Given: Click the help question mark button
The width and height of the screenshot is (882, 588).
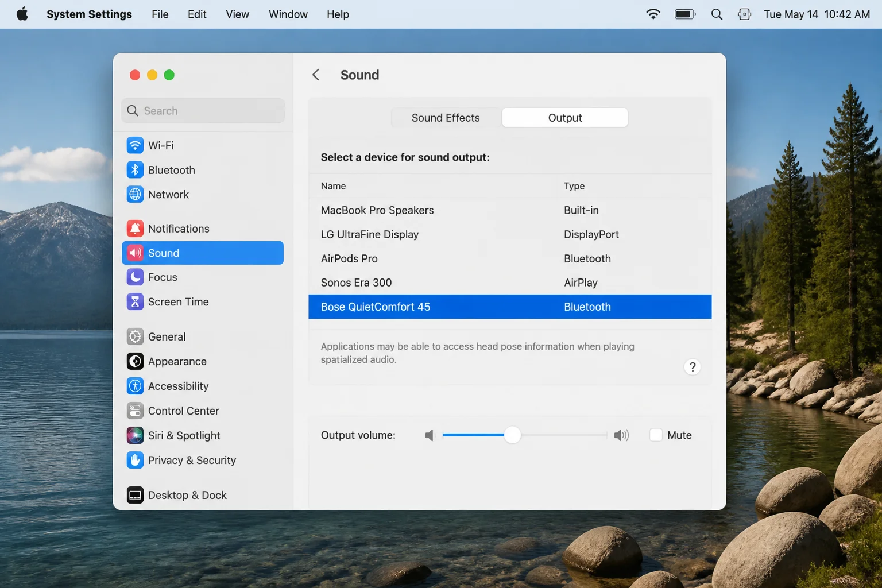Looking at the screenshot, I should pos(693,367).
